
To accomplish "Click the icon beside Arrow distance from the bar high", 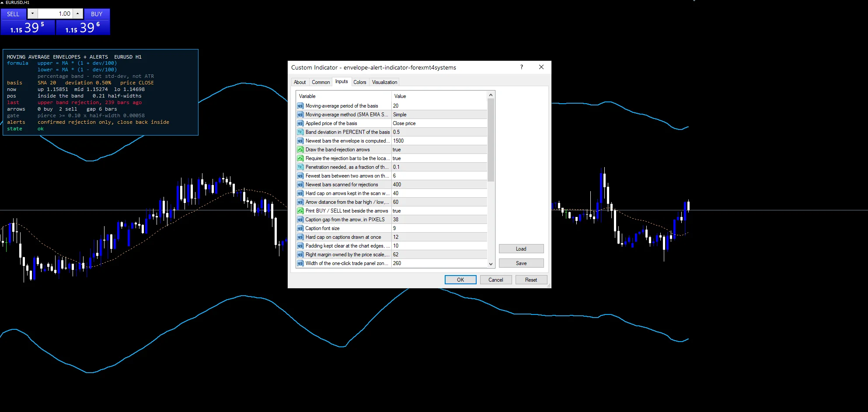I will click(x=300, y=202).
